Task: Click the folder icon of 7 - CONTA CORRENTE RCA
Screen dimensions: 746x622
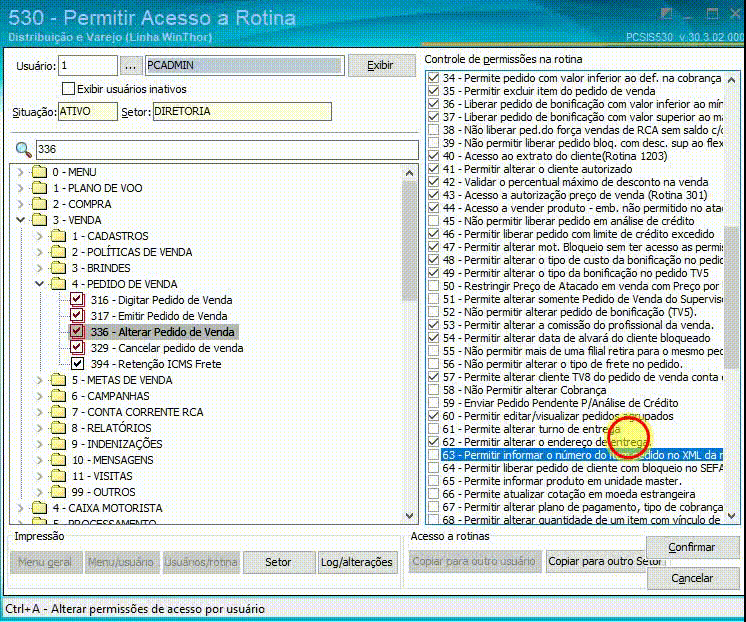Action: point(58,412)
